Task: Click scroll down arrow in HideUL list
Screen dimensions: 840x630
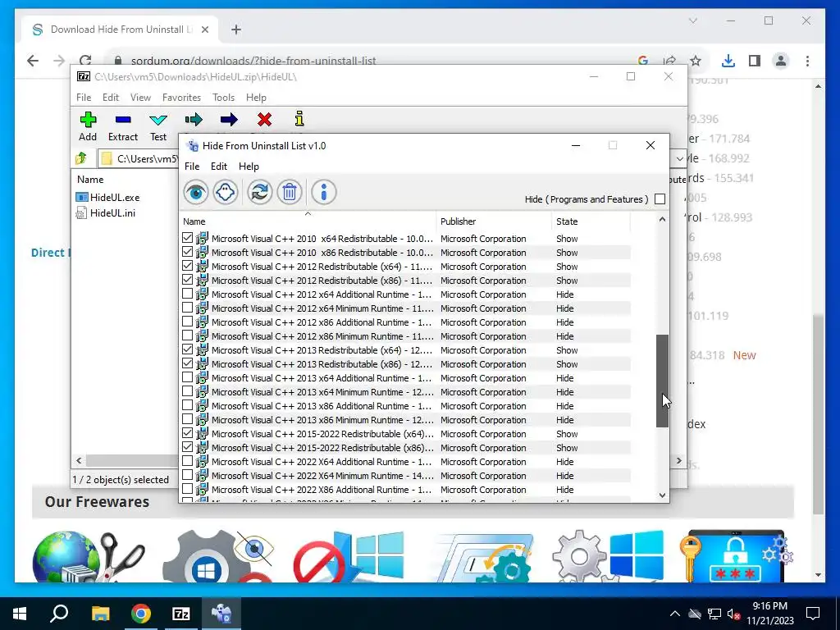Action: (x=662, y=495)
